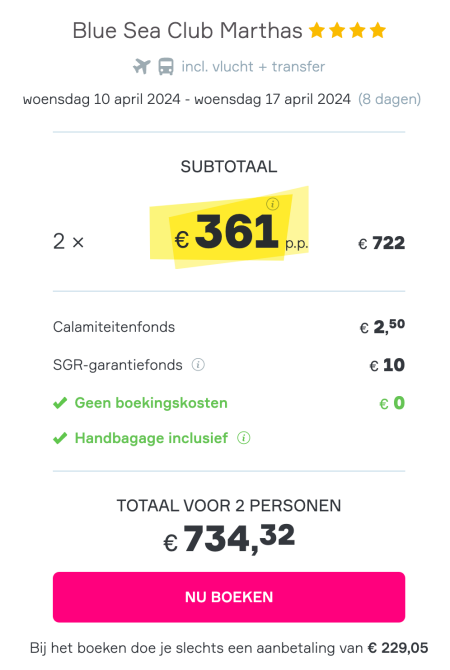Click the (8 dagen) duration label
Screen dimensions: 450x670
[x=389, y=99]
